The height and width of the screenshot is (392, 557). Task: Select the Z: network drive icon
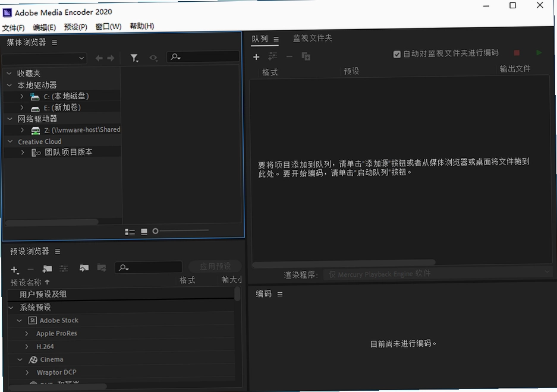(x=36, y=131)
